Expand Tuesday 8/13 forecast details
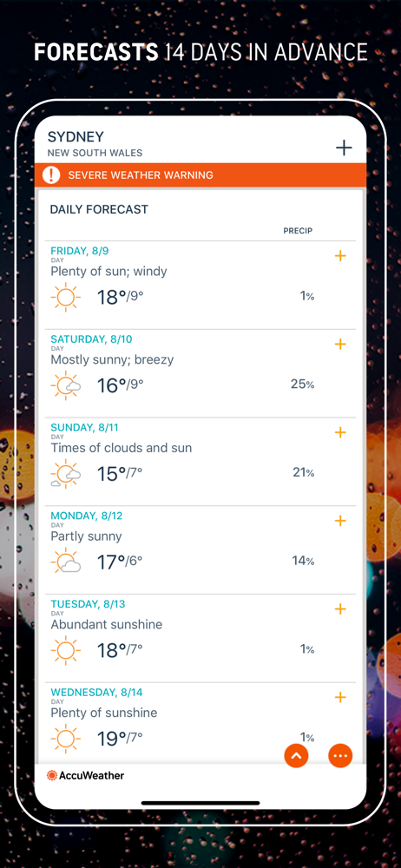 (x=340, y=609)
